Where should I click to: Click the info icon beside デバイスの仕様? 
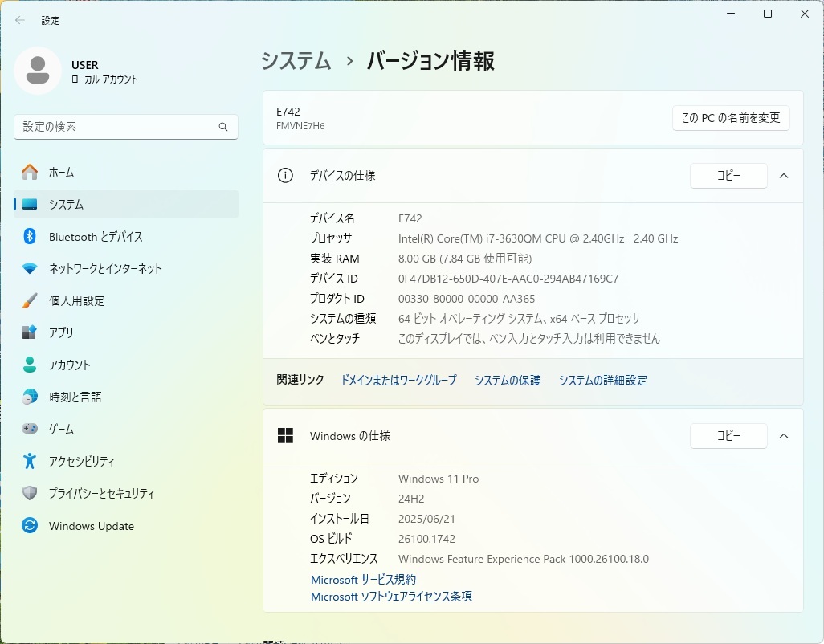pyautogui.click(x=285, y=175)
